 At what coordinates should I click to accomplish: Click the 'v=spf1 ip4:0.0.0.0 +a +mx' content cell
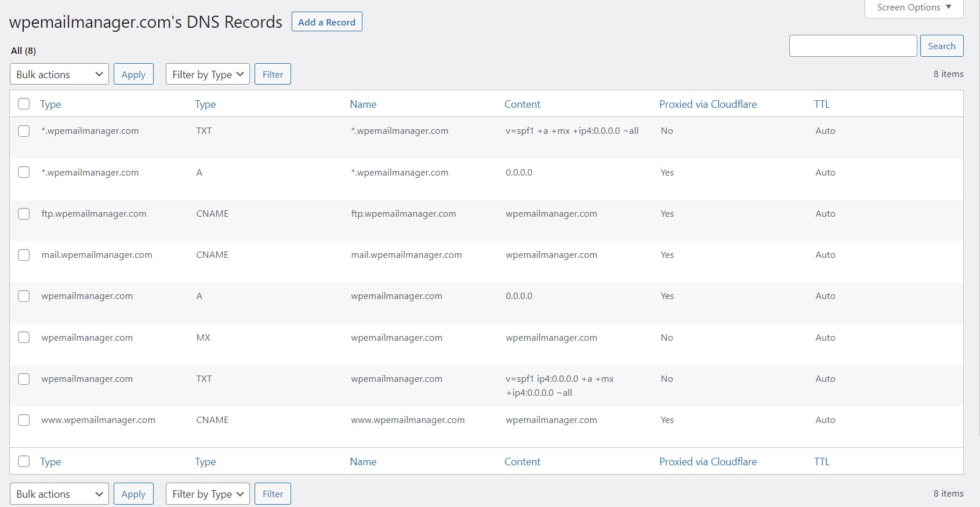[x=560, y=385]
